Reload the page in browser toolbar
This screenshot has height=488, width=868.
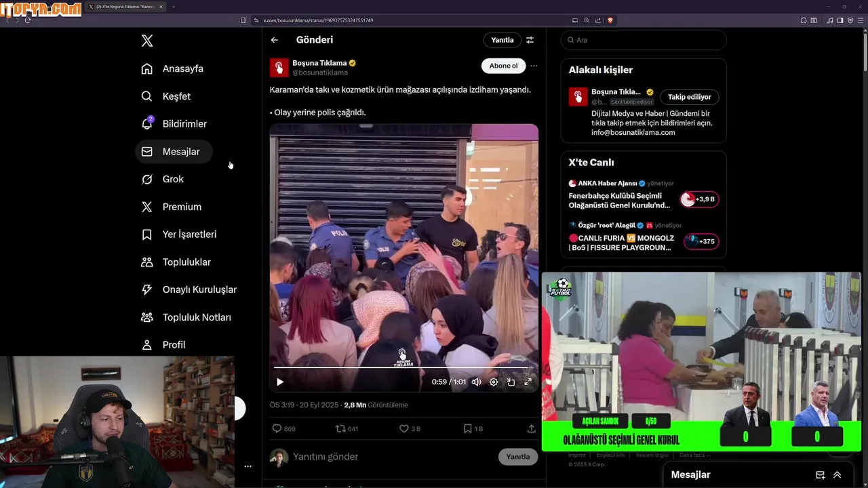coord(27,20)
